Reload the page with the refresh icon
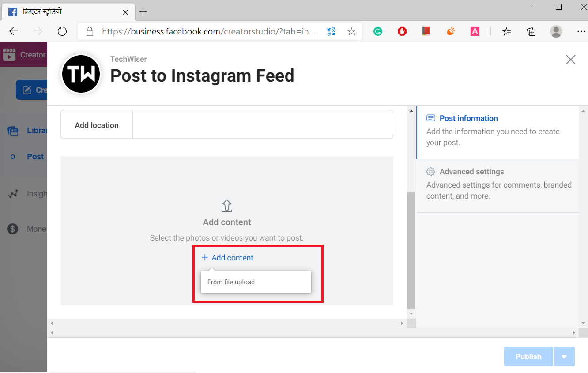 pos(62,31)
